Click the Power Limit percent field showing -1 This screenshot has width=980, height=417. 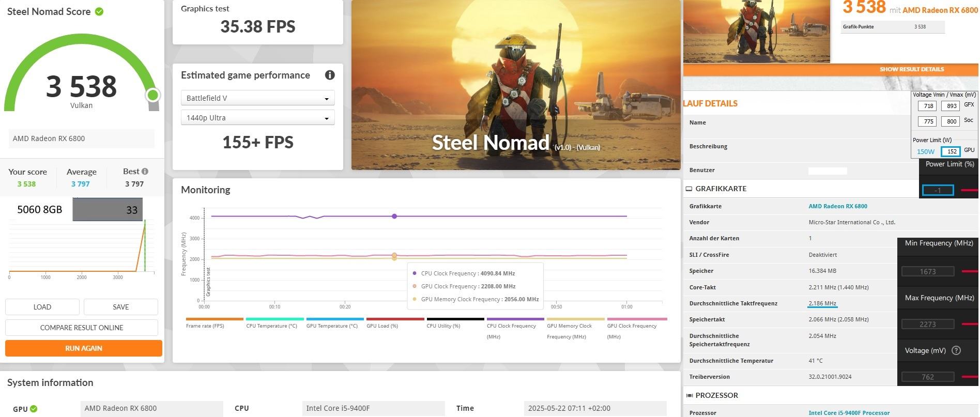[938, 190]
